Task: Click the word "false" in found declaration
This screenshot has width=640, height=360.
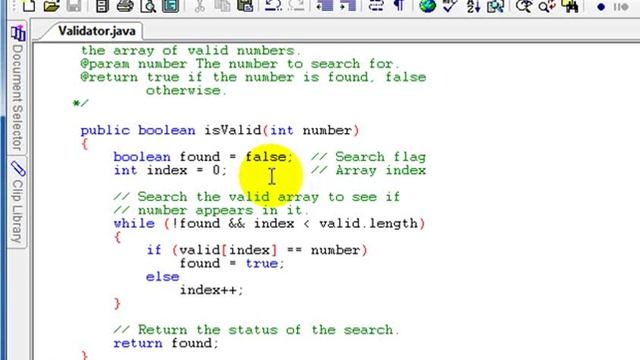Action: tap(266, 157)
